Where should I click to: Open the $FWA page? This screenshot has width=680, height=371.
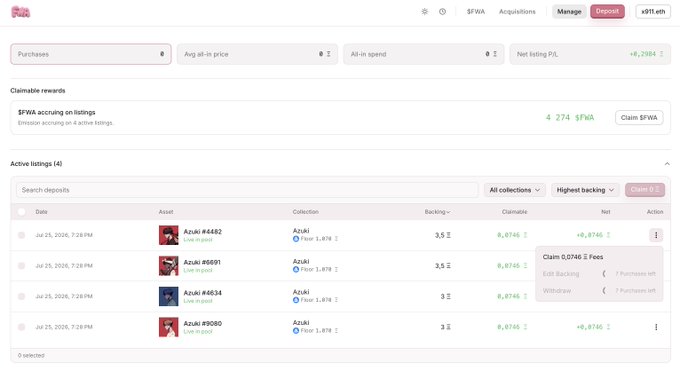point(476,12)
